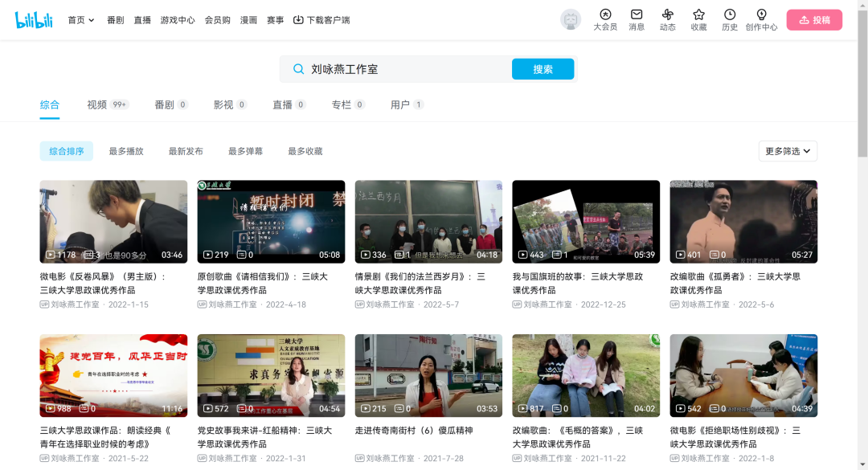Open the 《反卷风暴》 video thumbnail
This screenshot has height=470, width=868.
pyautogui.click(x=113, y=222)
